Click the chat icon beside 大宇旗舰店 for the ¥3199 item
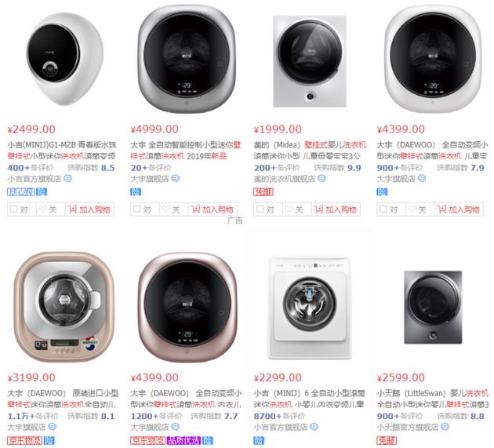Image resolution: width=494 pixels, height=448 pixels. 53,427
